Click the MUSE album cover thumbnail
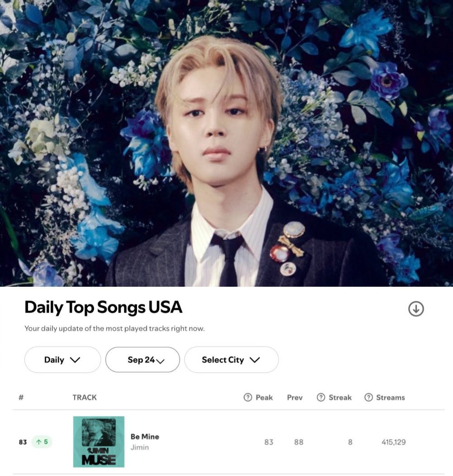Screen dimensions: 453x476 click(x=99, y=442)
